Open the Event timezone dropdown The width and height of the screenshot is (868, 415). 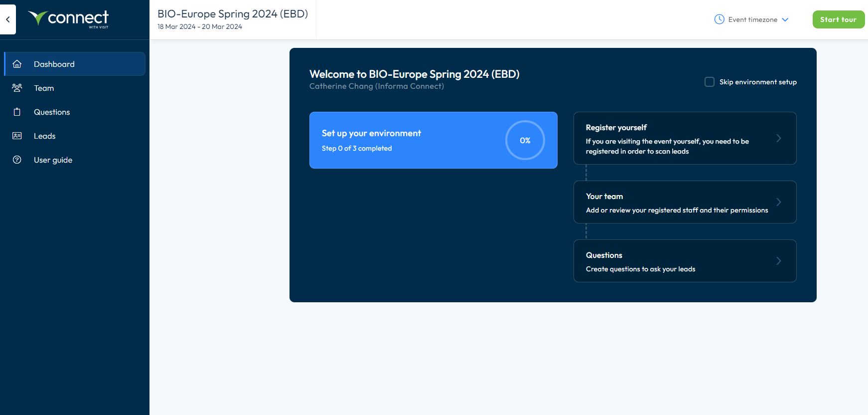click(x=753, y=19)
